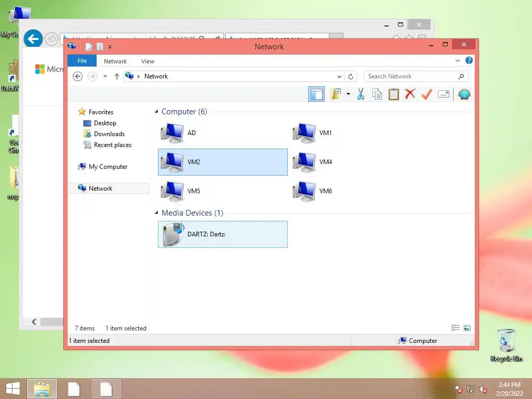The image size is (532, 399).
Task: Click the Action Center flag icon
Action: point(458,389)
